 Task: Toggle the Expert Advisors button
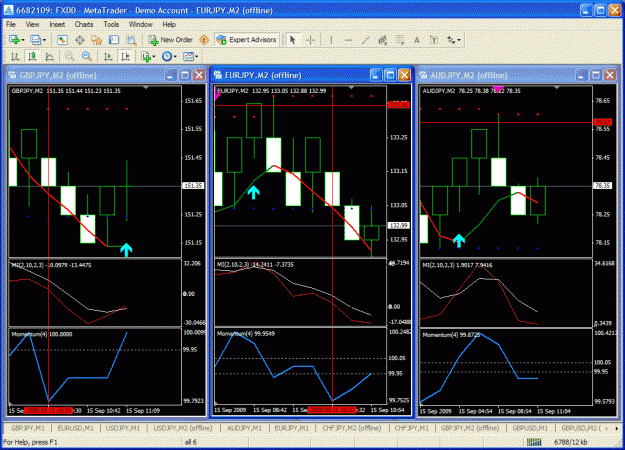[247, 40]
